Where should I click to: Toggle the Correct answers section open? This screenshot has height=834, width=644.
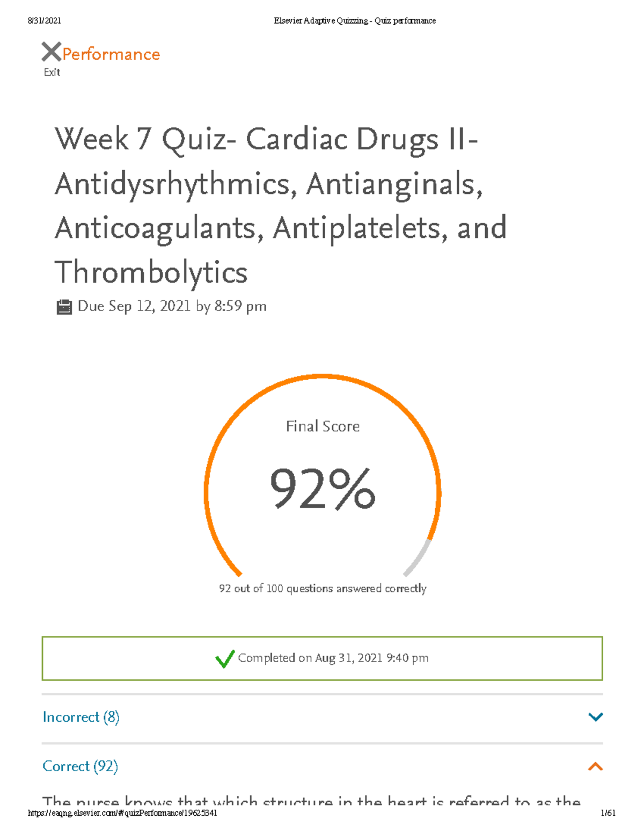(x=80, y=766)
